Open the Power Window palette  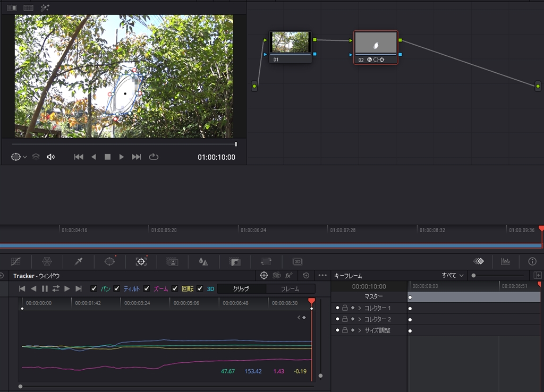109,261
